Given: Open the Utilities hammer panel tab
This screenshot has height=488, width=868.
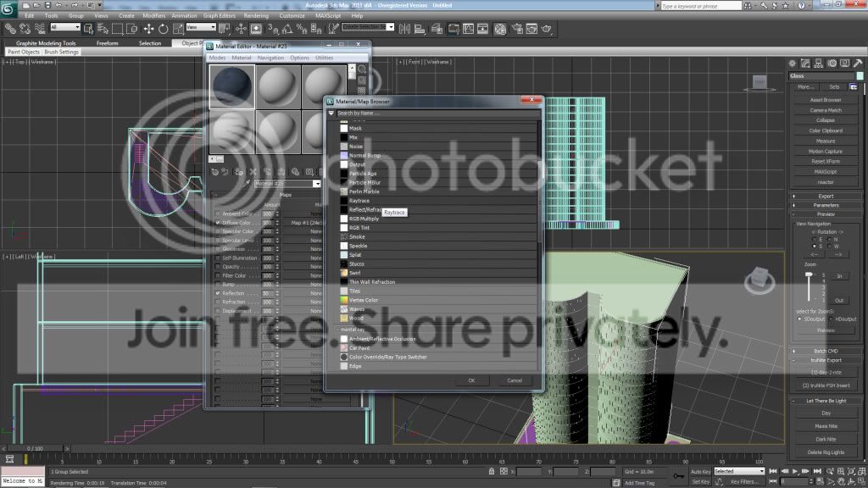Looking at the screenshot, I should tap(858, 64).
